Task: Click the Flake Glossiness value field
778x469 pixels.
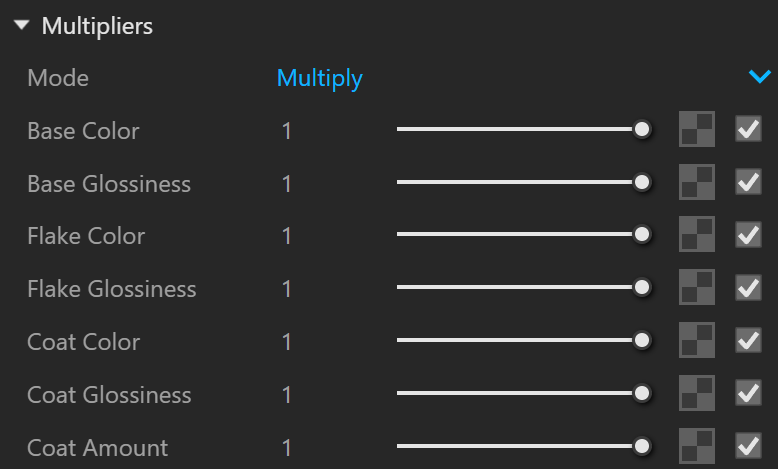Action: click(286, 289)
